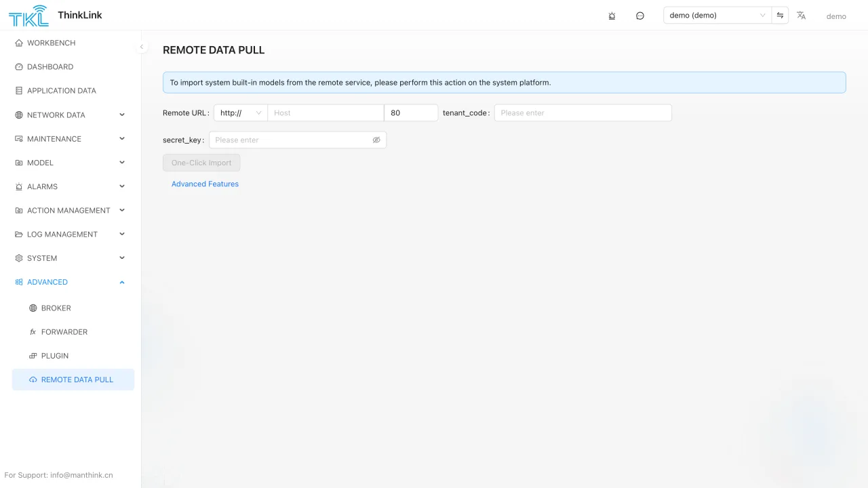Image resolution: width=868 pixels, height=488 pixels.
Task: Click the tenant_code input field
Action: click(x=583, y=113)
